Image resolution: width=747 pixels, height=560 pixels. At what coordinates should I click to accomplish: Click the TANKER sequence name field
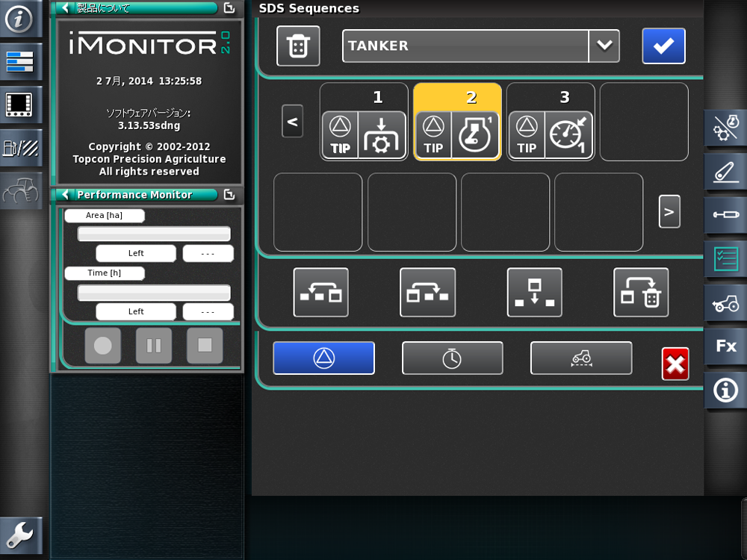click(465, 46)
